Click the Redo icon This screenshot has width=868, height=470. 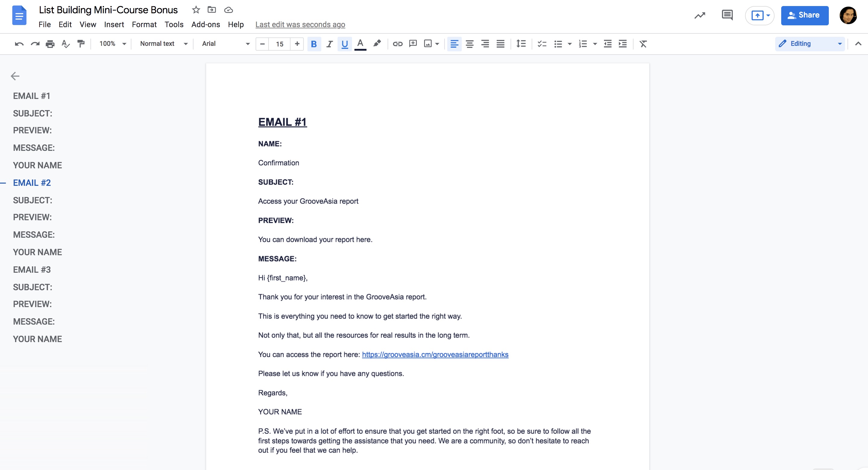pyautogui.click(x=35, y=44)
